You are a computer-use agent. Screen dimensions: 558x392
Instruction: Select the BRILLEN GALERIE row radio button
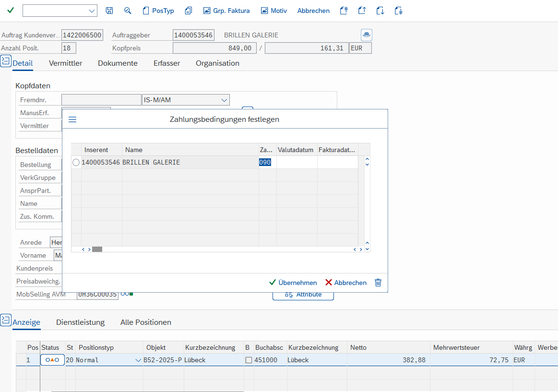[x=76, y=163]
